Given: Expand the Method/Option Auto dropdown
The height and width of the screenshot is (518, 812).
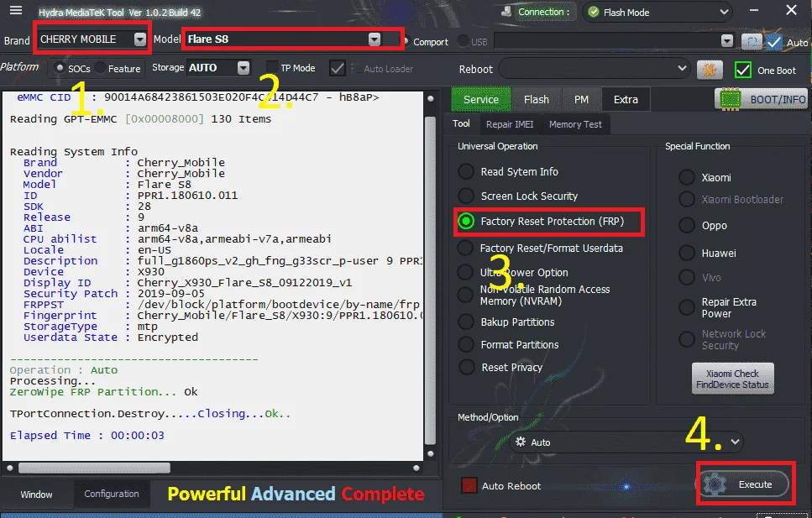Looking at the screenshot, I should coord(626,442).
